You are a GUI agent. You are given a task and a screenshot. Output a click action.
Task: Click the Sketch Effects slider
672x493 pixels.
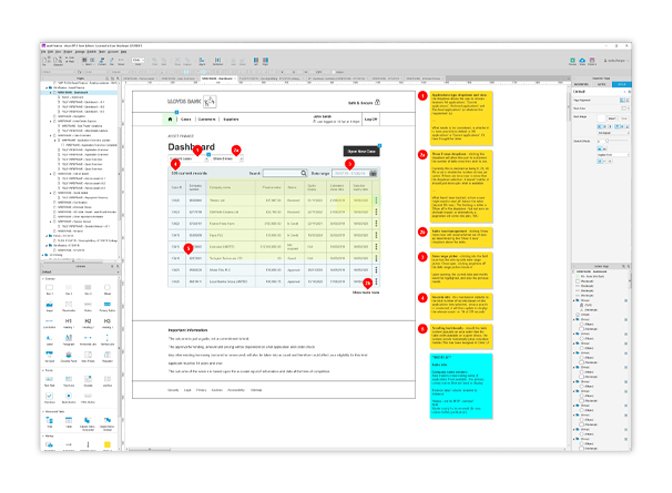point(615,141)
